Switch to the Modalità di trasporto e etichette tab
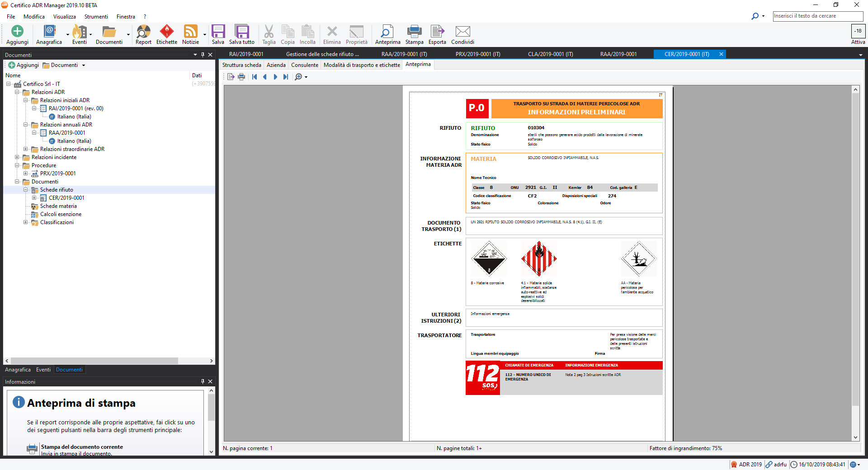This screenshot has height=470, width=868. (362, 65)
